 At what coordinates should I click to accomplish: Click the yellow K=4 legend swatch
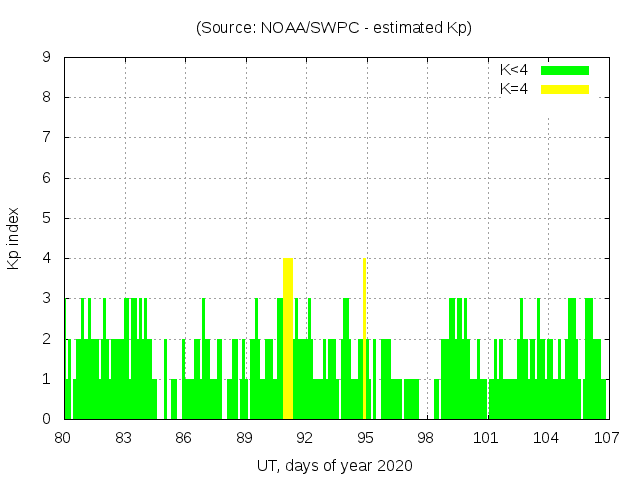[565, 89]
